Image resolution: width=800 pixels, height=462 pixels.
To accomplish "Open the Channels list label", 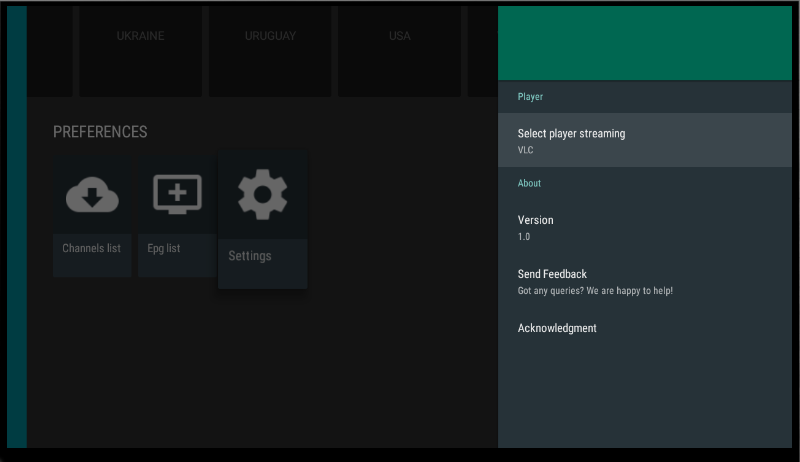I will point(91,248).
